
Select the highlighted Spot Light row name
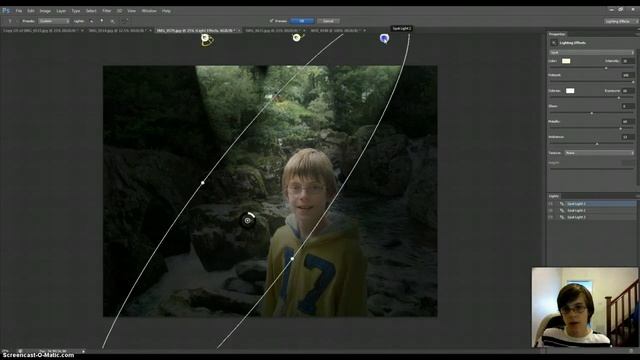pos(576,204)
